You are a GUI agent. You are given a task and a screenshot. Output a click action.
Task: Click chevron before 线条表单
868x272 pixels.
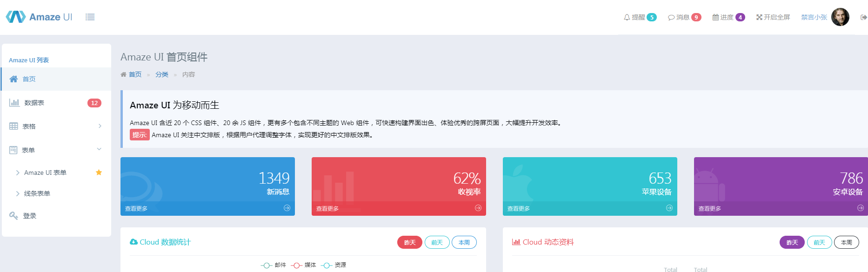[x=18, y=193]
